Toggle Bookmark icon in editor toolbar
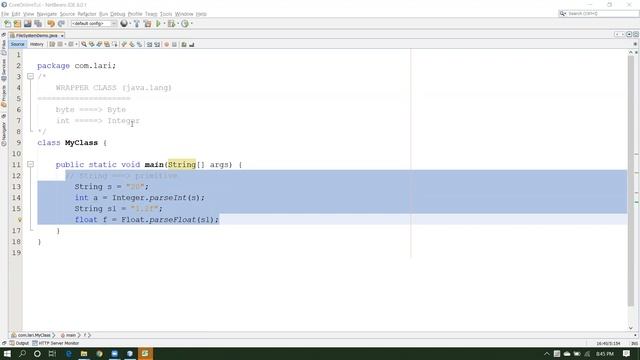 tap(140, 44)
